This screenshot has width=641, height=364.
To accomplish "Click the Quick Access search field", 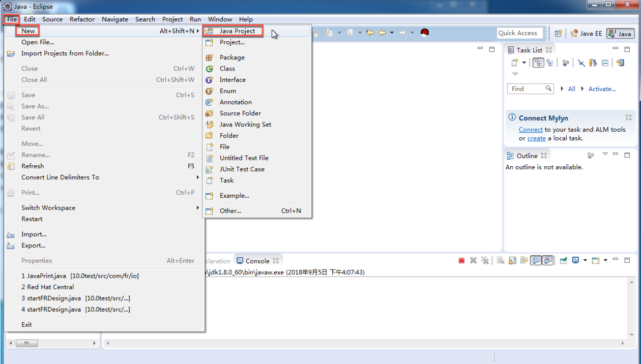I will [x=520, y=33].
